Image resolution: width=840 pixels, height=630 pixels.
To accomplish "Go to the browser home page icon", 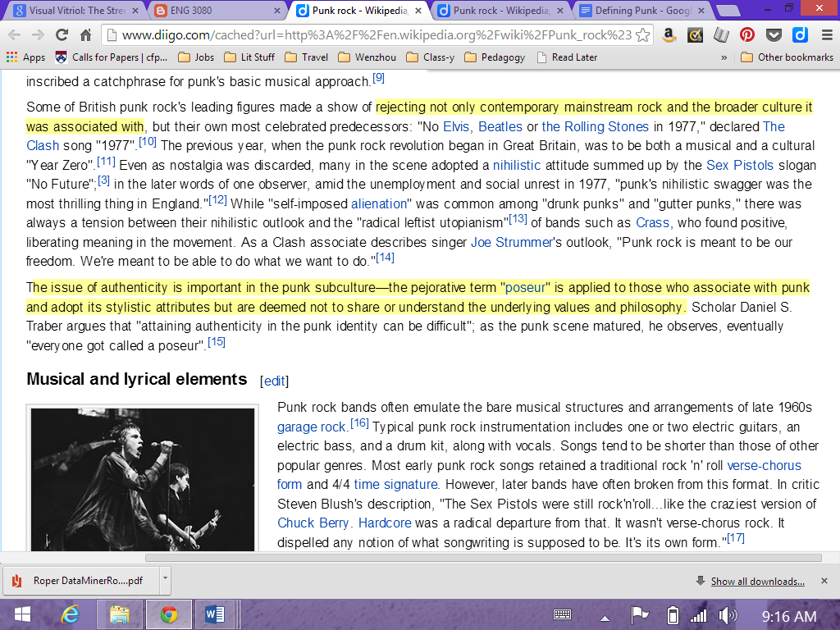I will (x=85, y=34).
